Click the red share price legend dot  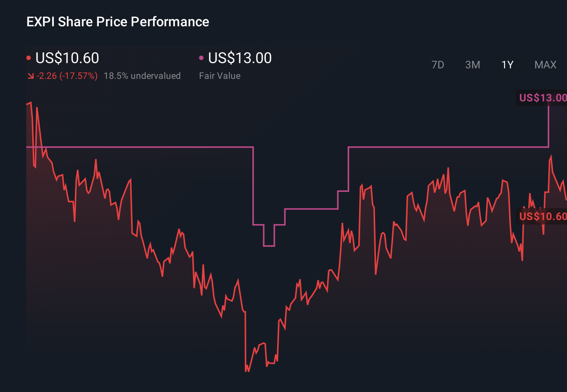pos(28,57)
